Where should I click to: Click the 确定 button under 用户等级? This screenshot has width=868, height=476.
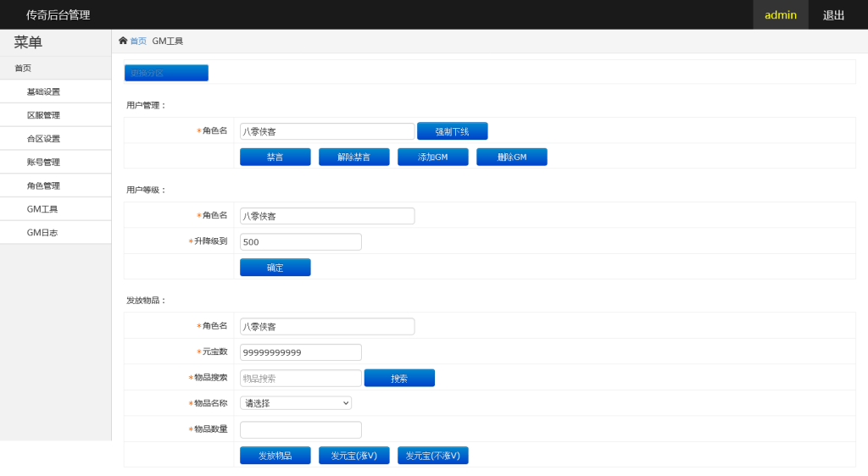click(275, 268)
